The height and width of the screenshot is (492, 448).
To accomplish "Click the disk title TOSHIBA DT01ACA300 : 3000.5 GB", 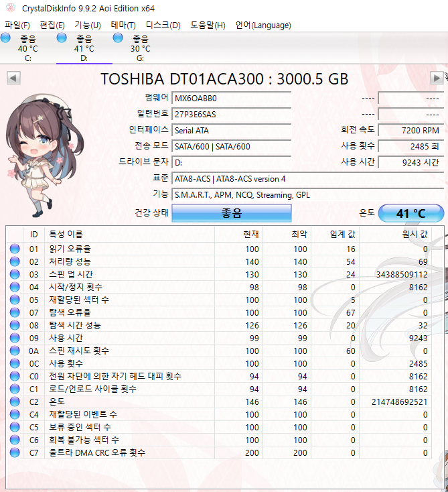I will [x=224, y=78].
